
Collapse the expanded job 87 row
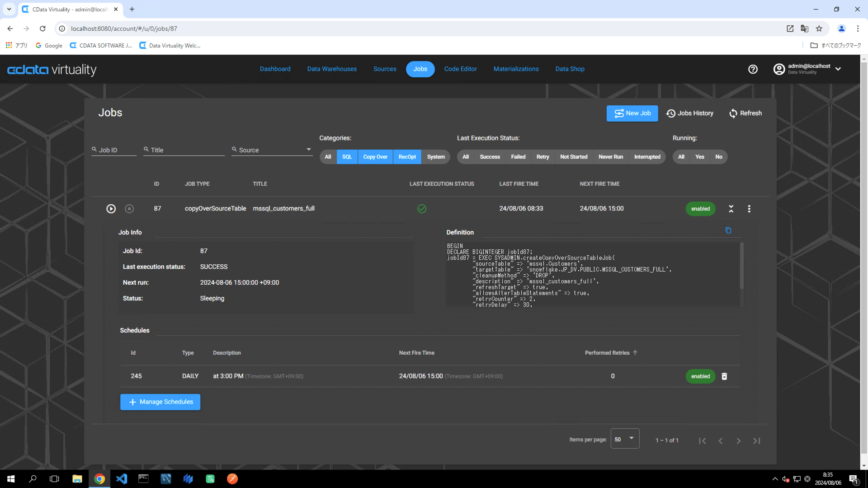(x=731, y=209)
